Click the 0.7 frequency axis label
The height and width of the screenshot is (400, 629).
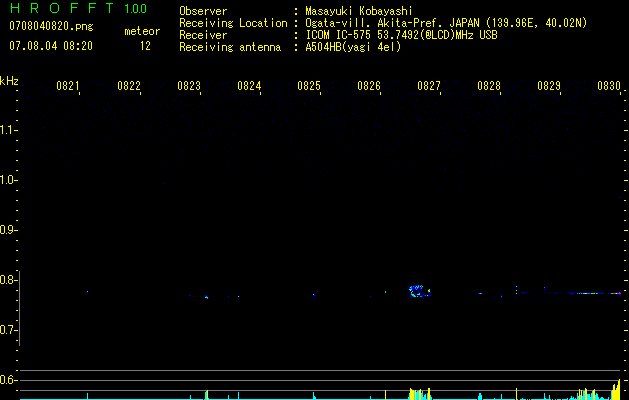[8, 330]
